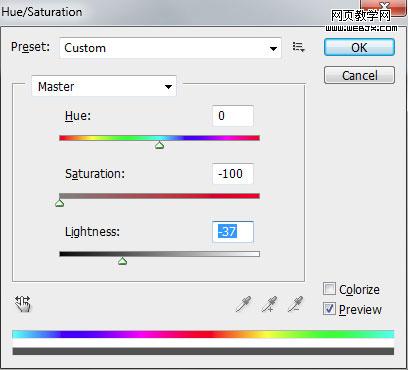Click the Hue rainbow slider track
The width and height of the screenshot is (408, 370).
pyautogui.click(x=159, y=138)
